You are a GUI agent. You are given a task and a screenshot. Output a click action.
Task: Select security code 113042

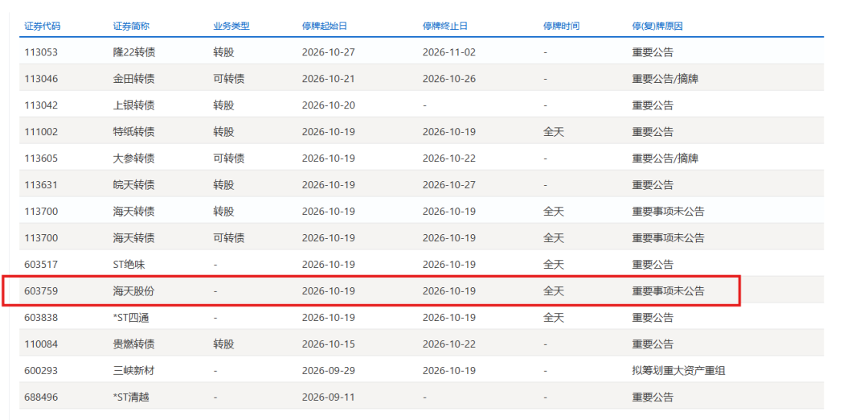pos(41,106)
